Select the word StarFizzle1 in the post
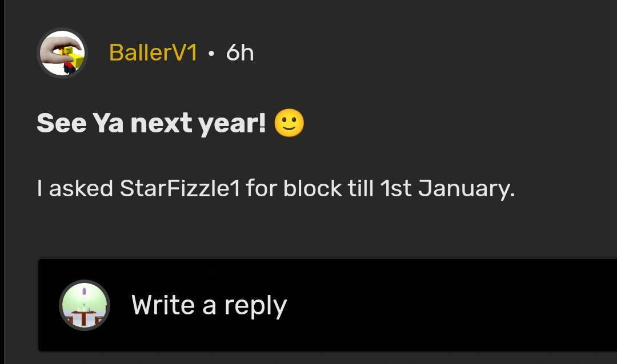This screenshot has height=364, width=617. (x=179, y=188)
